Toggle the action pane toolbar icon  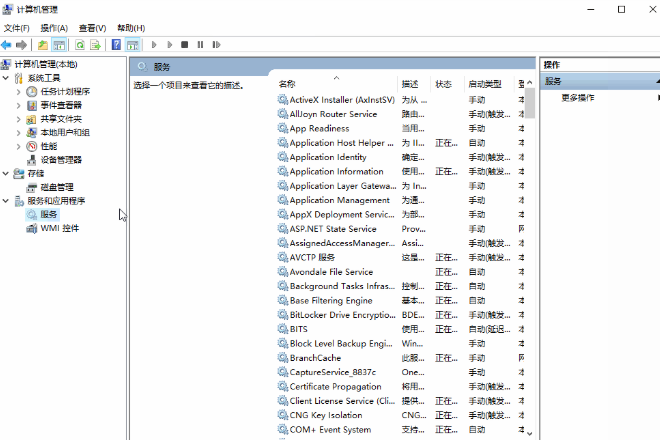click(133, 45)
